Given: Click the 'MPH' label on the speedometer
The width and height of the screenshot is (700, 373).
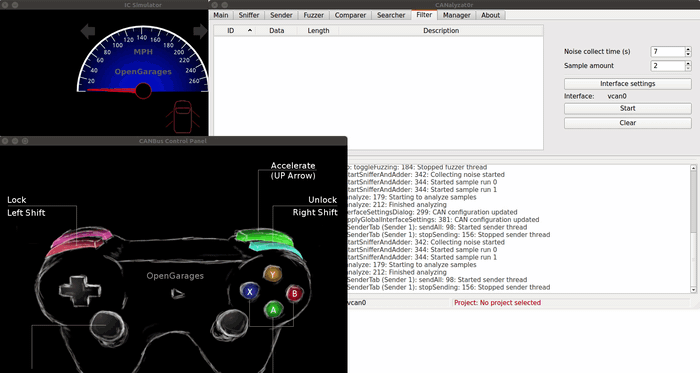Looking at the screenshot, I should (x=143, y=52).
